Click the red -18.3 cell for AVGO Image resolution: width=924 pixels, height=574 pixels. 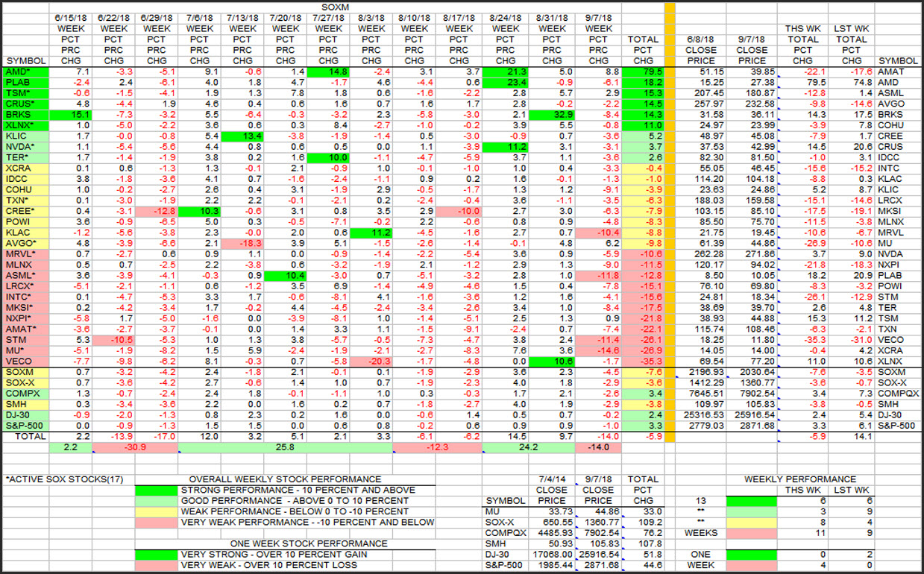pos(244,243)
